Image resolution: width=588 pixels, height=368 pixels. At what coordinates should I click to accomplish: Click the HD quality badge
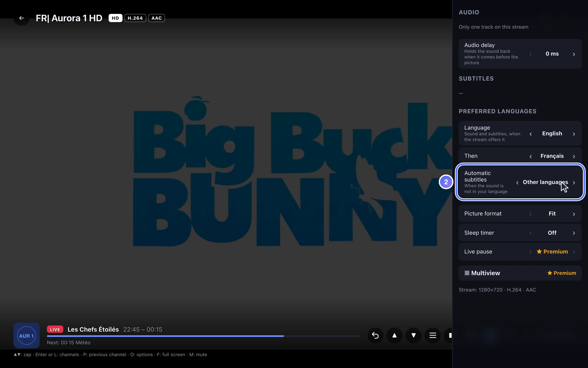[x=115, y=18]
